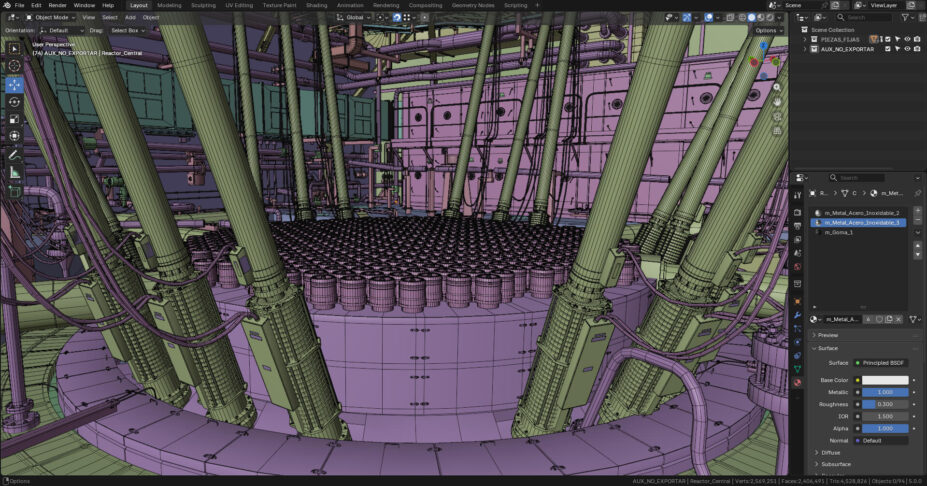Expand AUX_NO_EXPORTAR collection in outliner
The height and width of the screenshot is (486, 927).
click(805, 49)
